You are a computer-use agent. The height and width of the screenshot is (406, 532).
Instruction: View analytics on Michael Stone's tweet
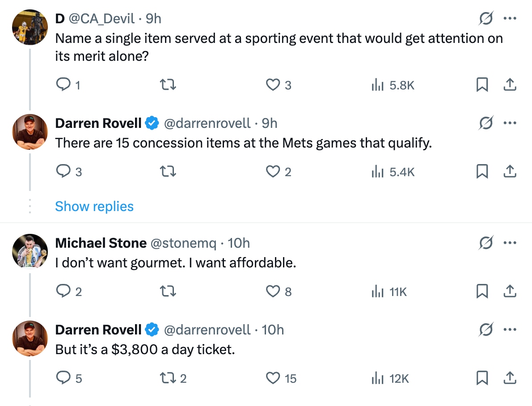click(x=378, y=292)
